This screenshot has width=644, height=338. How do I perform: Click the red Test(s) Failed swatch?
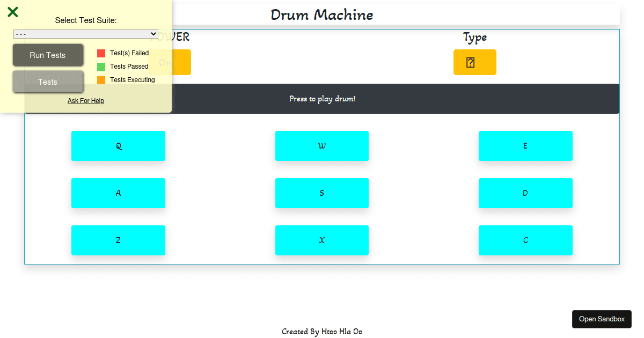click(100, 53)
